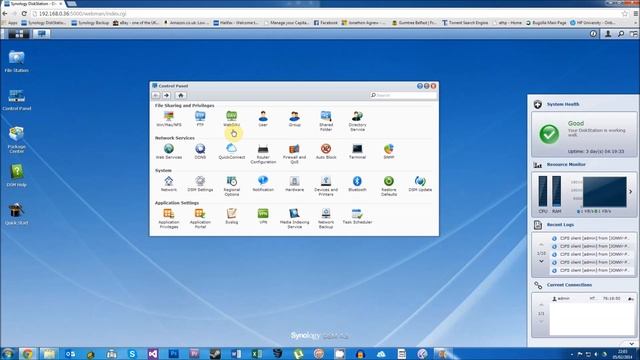Open Quick Start desktop shortcut
Screen dimensions: 640x360
point(16,214)
